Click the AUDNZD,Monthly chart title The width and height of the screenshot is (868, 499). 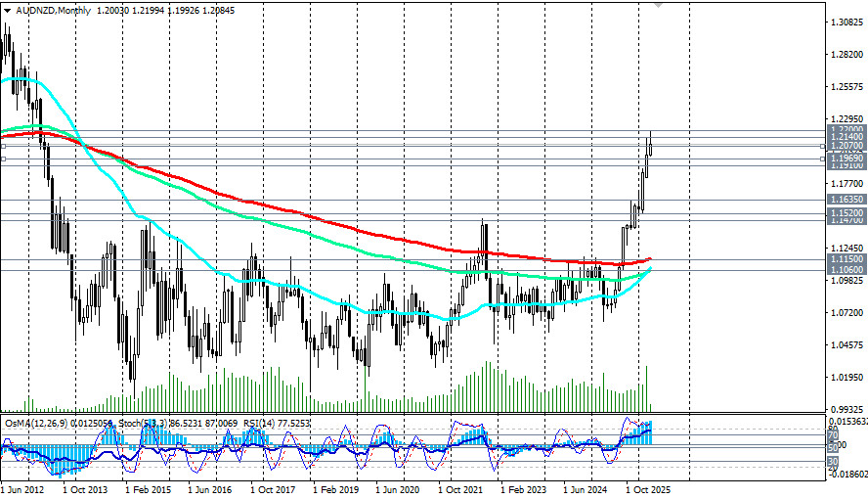pyautogui.click(x=53, y=11)
